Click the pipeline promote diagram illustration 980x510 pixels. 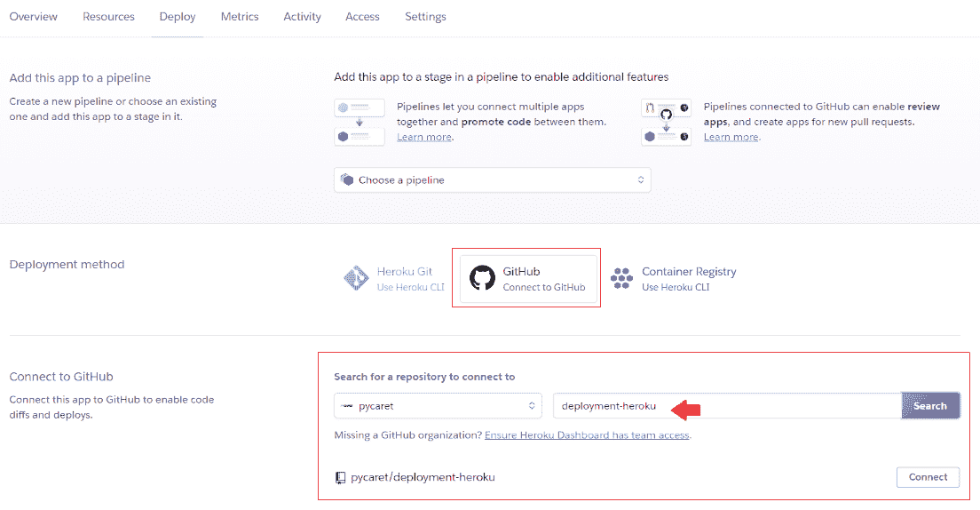pos(360,123)
